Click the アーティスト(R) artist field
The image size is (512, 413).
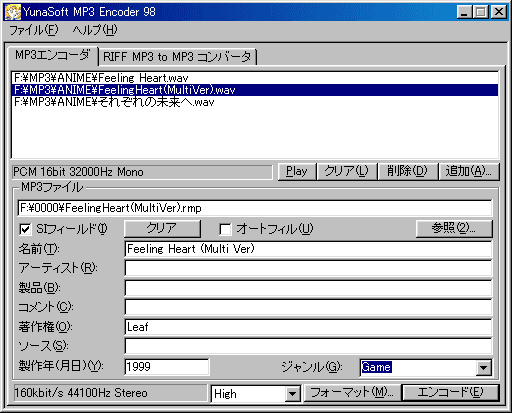click(308, 269)
